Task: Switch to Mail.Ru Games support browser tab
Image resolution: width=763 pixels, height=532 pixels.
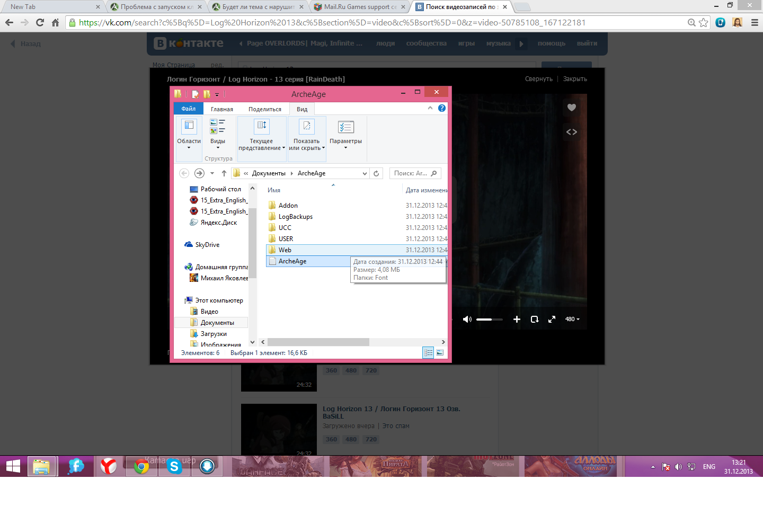Action: 359,7
